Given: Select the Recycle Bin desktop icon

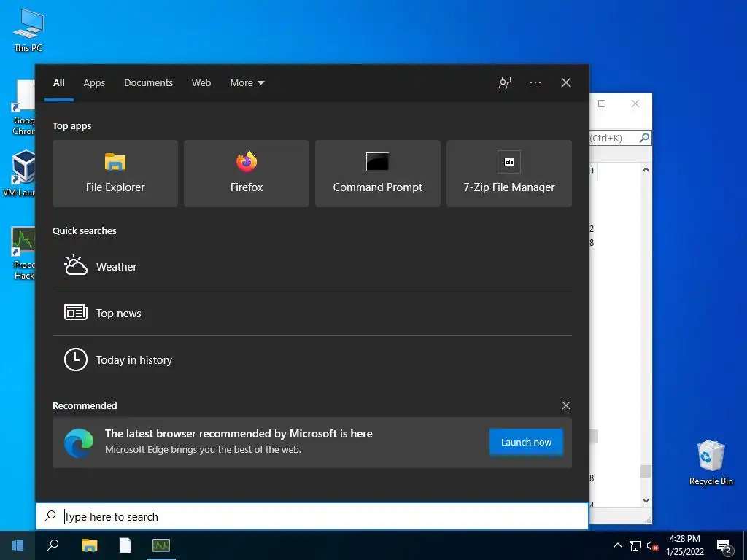Looking at the screenshot, I should point(711,462).
